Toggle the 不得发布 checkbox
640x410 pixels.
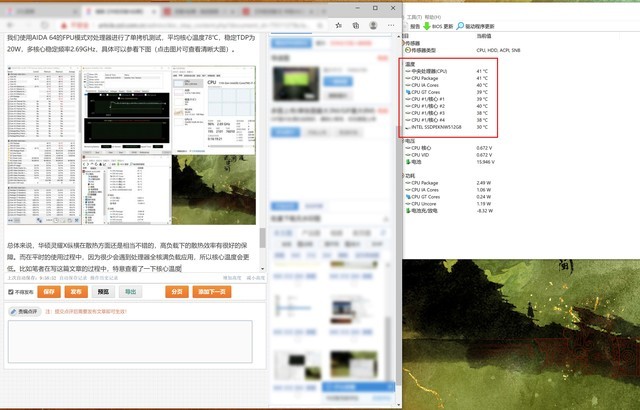11,292
